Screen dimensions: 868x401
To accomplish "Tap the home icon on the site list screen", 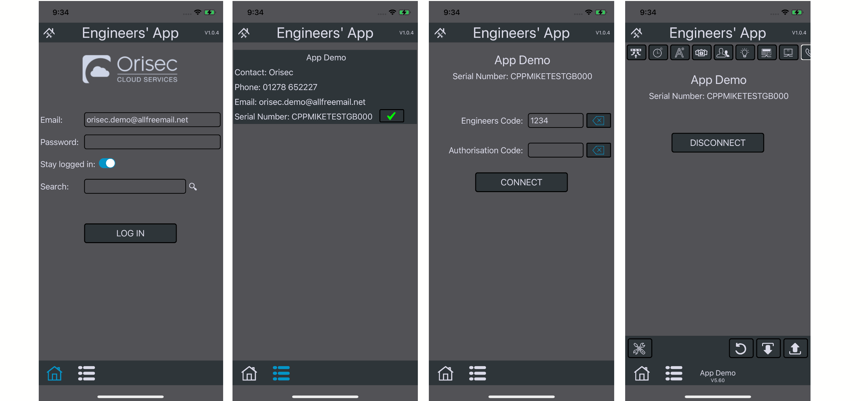I will coord(249,373).
